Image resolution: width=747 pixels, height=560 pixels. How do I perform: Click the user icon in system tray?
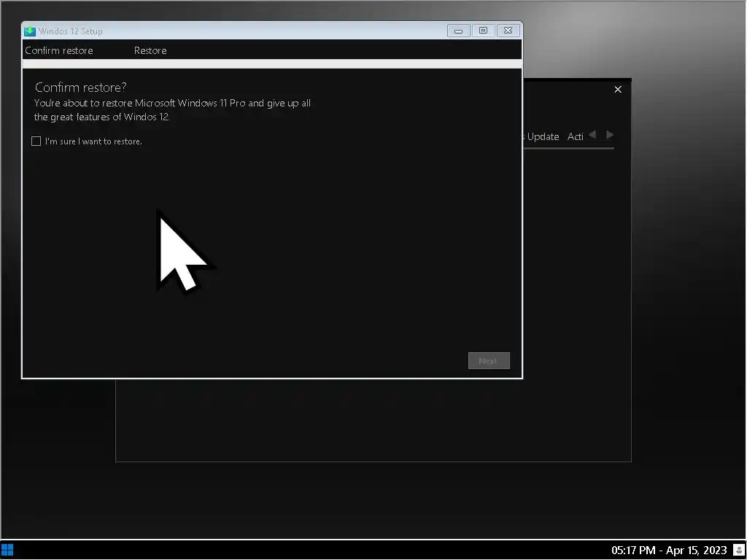pos(739,550)
